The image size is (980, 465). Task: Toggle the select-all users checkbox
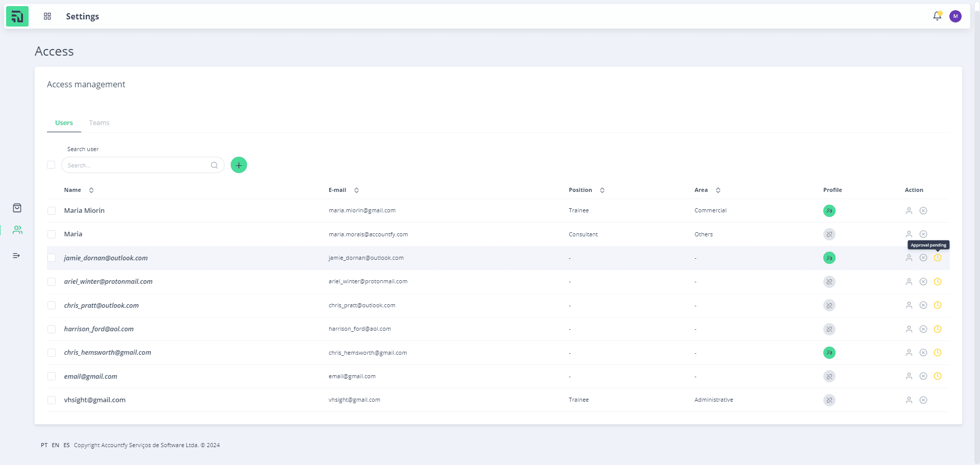[x=51, y=165]
